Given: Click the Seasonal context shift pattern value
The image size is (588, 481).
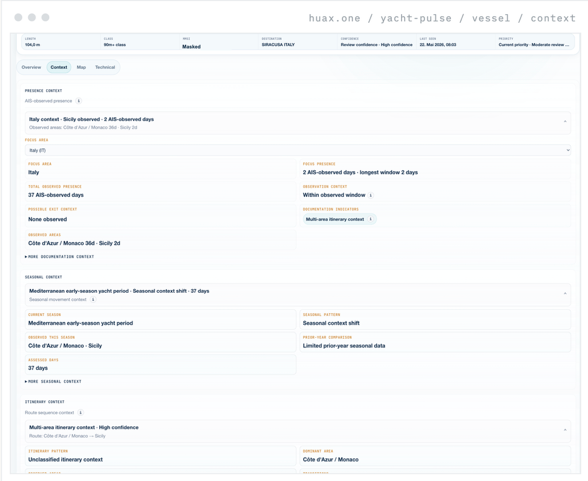Looking at the screenshot, I should (x=331, y=323).
